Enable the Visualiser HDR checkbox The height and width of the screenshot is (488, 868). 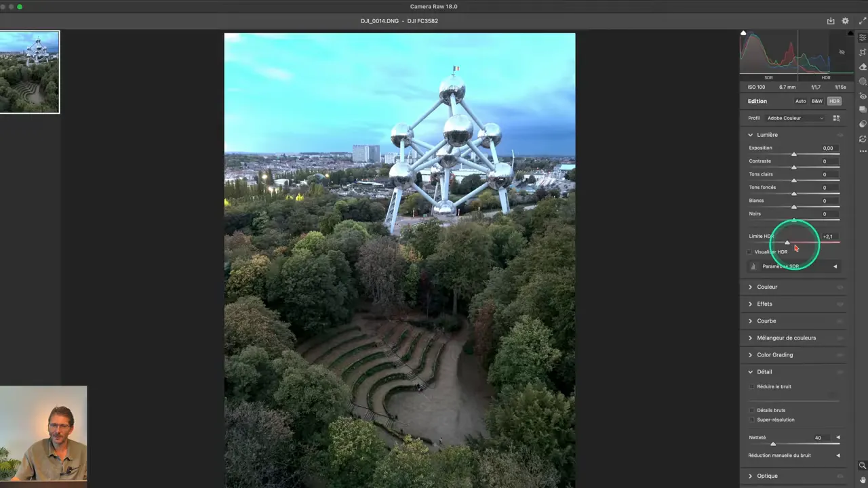[750, 252]
